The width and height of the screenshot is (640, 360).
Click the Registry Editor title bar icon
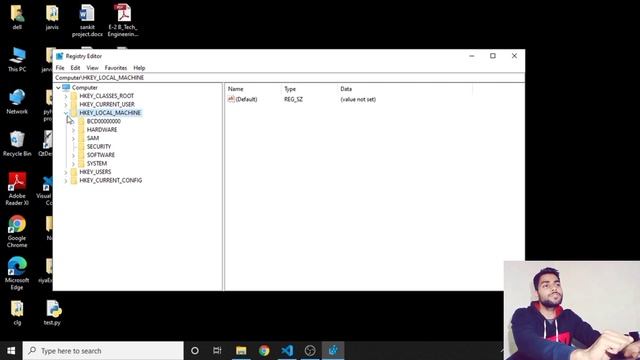pyautogui.click(x=60, y=56)
